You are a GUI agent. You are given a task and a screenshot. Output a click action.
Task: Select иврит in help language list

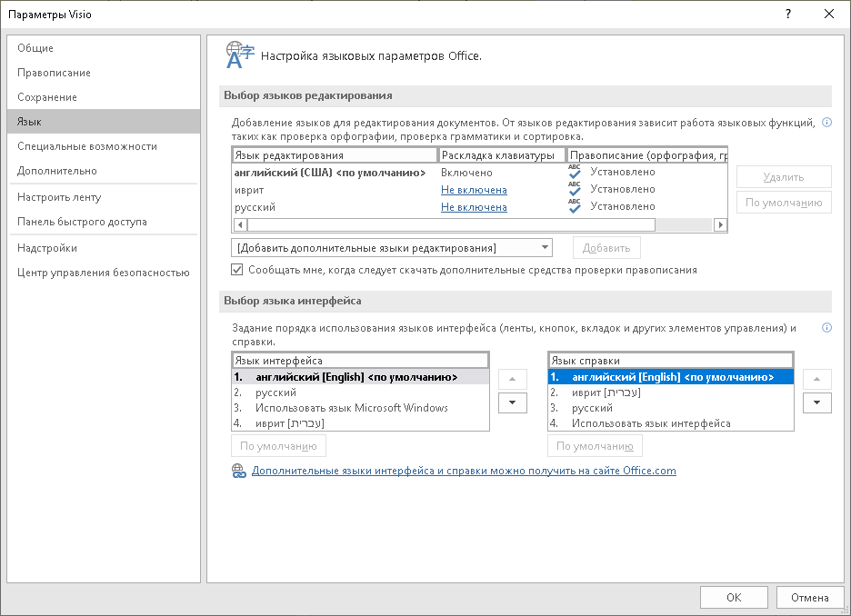(x=671, y=392)
